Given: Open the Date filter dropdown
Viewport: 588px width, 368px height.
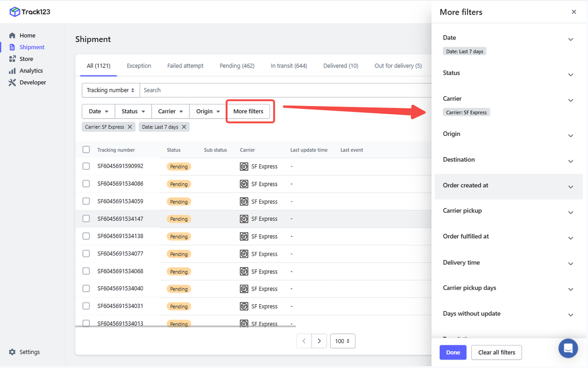Looking at the screenshot, I should (x=98, y=112).
